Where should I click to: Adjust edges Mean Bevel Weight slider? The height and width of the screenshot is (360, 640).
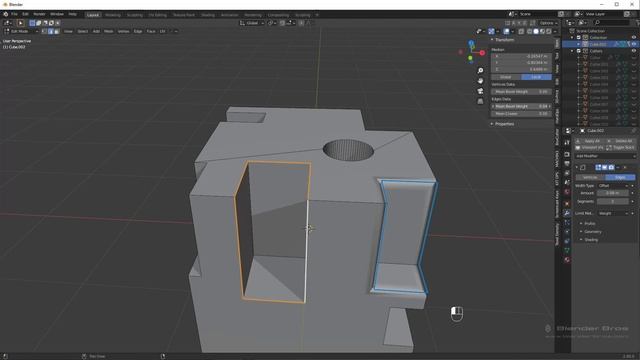(x=522, y=106)
